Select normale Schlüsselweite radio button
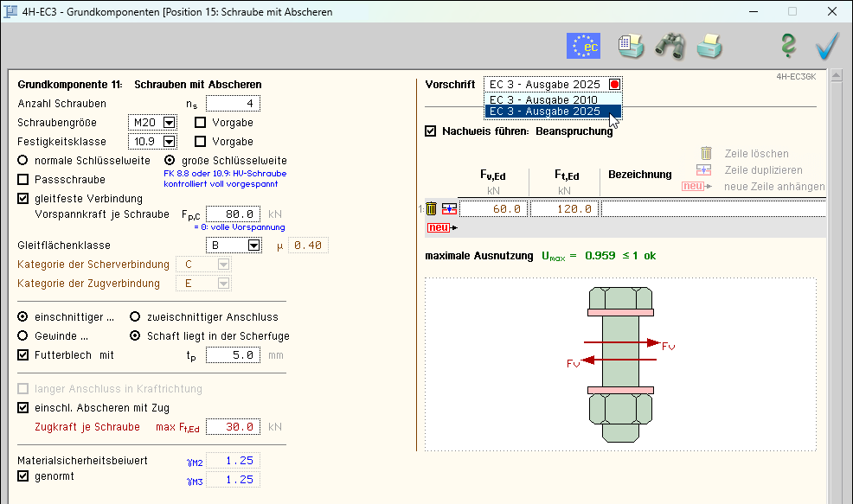 tap(22, 161)
